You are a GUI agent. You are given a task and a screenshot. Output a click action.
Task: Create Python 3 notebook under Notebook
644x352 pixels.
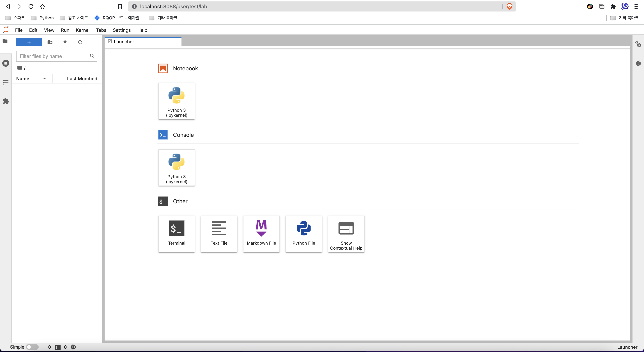176,101
